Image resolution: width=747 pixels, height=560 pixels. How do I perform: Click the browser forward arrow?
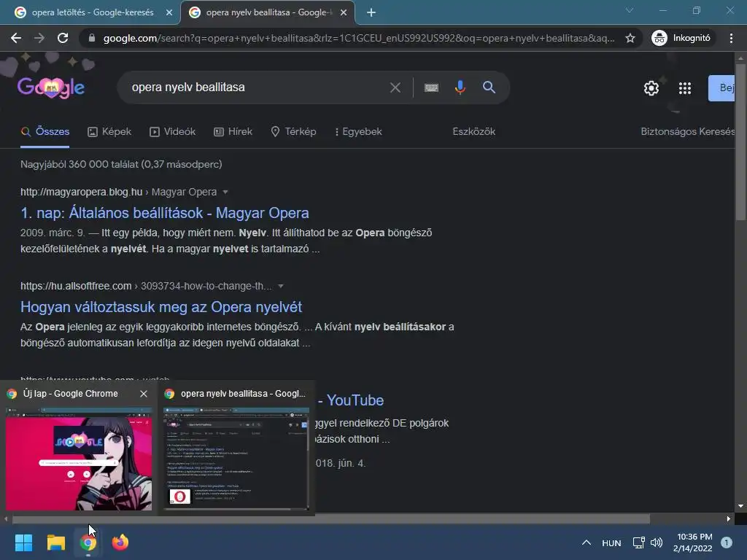pyautogui.click(x=39, y=38)
